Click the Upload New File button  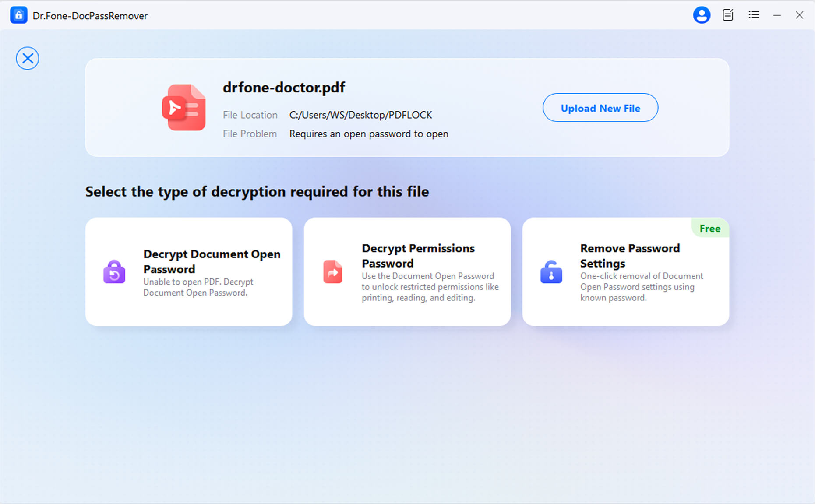pos(600,108)
